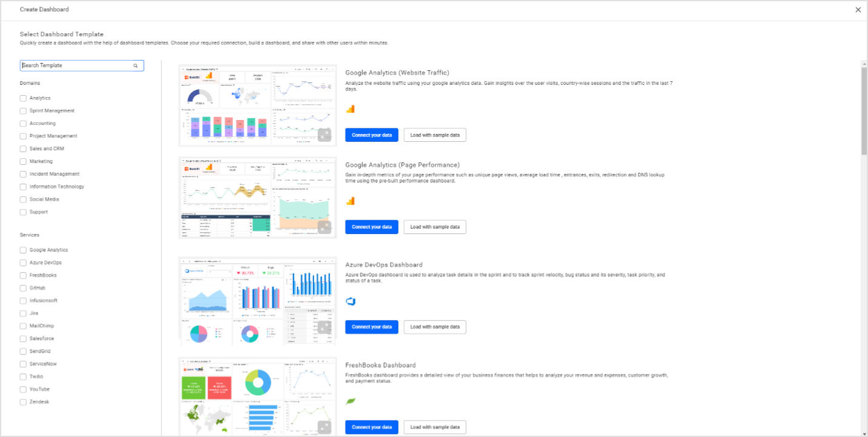
Task: Expand preview icon on Page Performance thumbnail
Action: pos(325,227)
